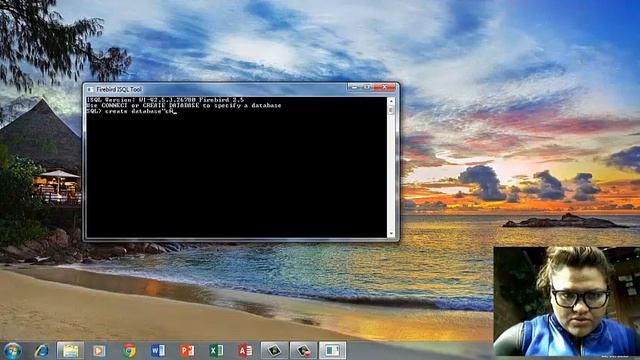Open Microsoft Access from taskbar
The width and height of the screenshot is (640, 360).
245,351
